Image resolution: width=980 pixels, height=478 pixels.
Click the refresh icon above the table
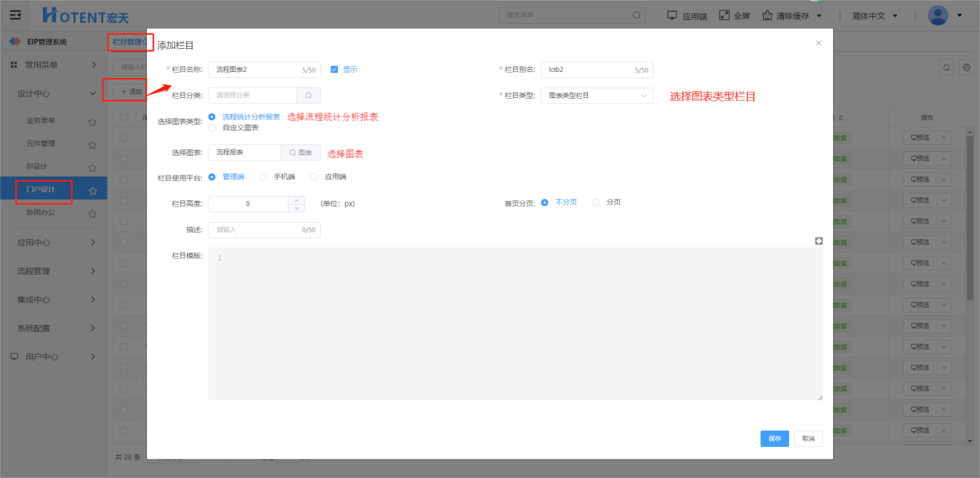[946, 68]
